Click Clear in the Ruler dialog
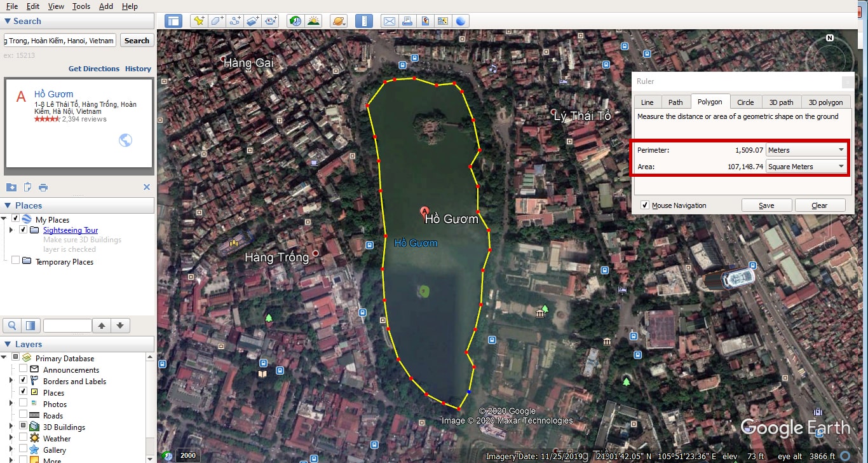This screenshot has height=463, width=868. (820, 205)
